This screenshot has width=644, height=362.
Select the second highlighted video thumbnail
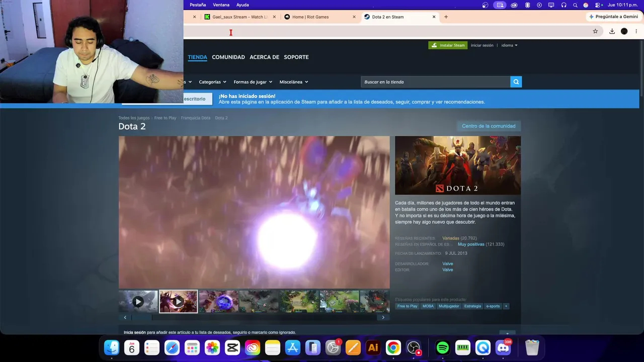tap(178, 302)
